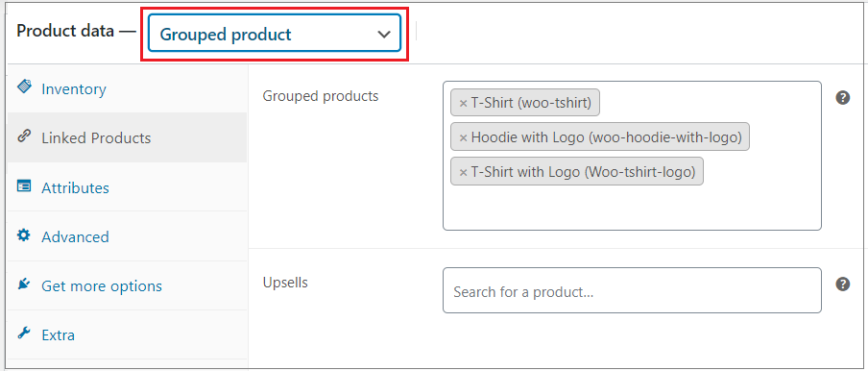Click the Extra wrench icon
The width and height of the screenshot is (868, 371).
(x=24, y=334)
